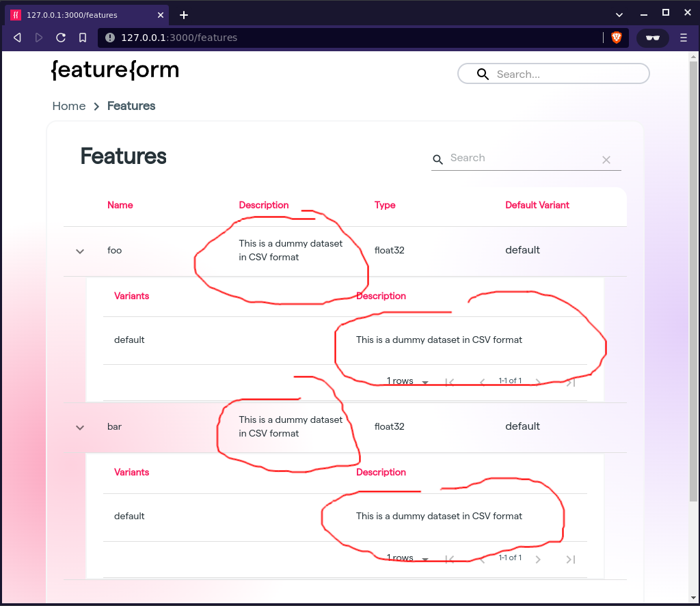Maximize the browser window

click(666, 12)
